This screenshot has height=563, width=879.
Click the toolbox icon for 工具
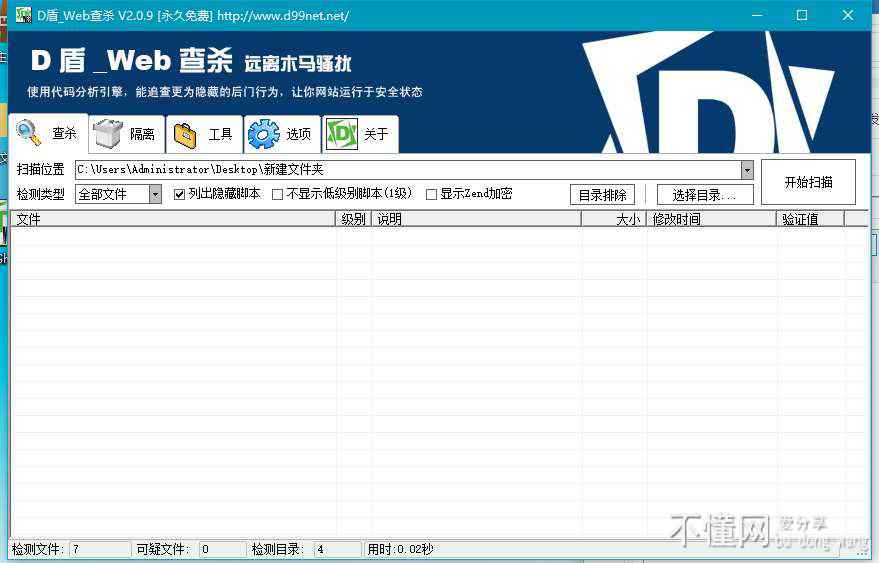(x=184, y=134)
